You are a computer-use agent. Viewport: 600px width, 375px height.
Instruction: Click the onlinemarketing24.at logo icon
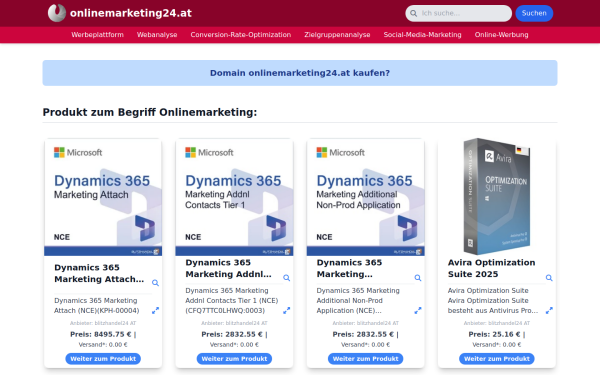pyautogui.click(x=57, y=13)
